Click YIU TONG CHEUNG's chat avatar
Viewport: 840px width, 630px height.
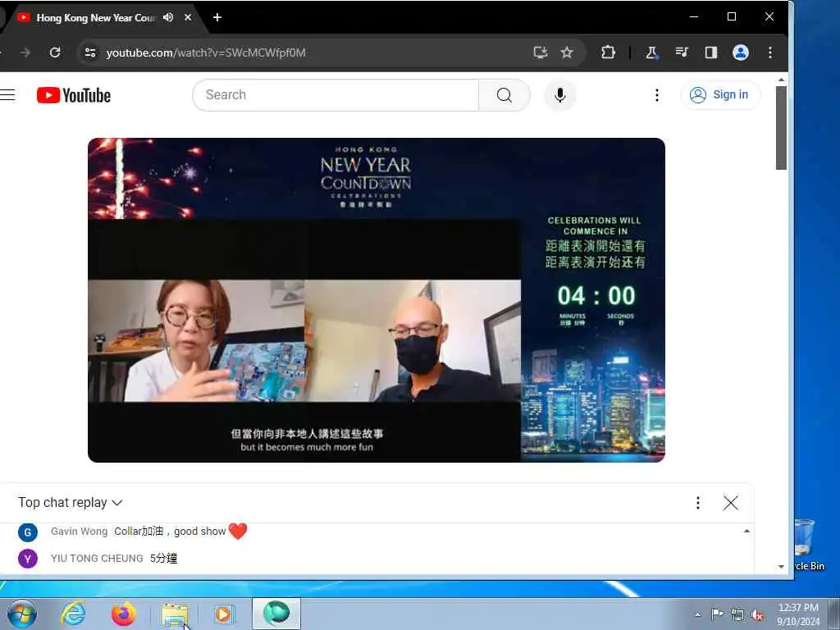pos(28,559)
